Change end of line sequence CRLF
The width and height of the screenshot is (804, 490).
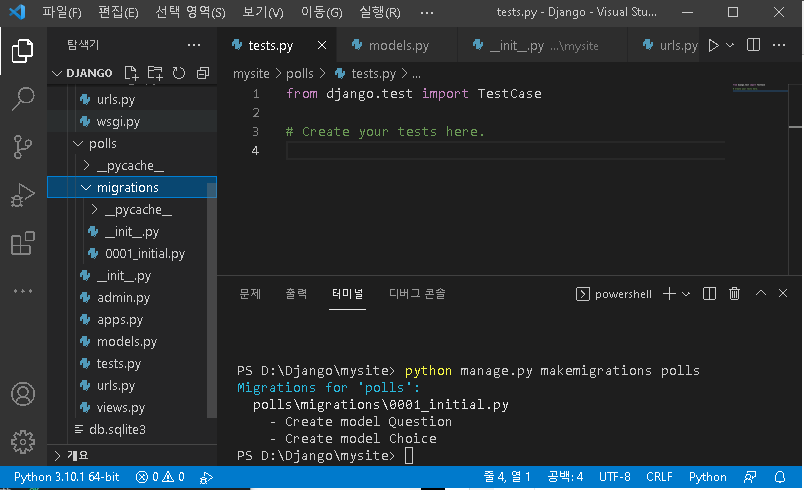point(659,477)
